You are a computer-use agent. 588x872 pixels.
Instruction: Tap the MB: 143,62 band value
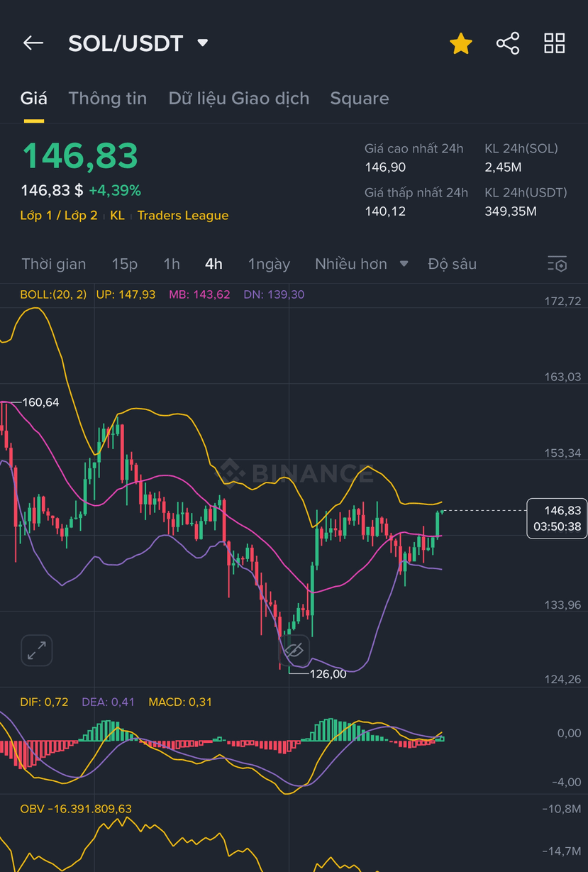199,294
